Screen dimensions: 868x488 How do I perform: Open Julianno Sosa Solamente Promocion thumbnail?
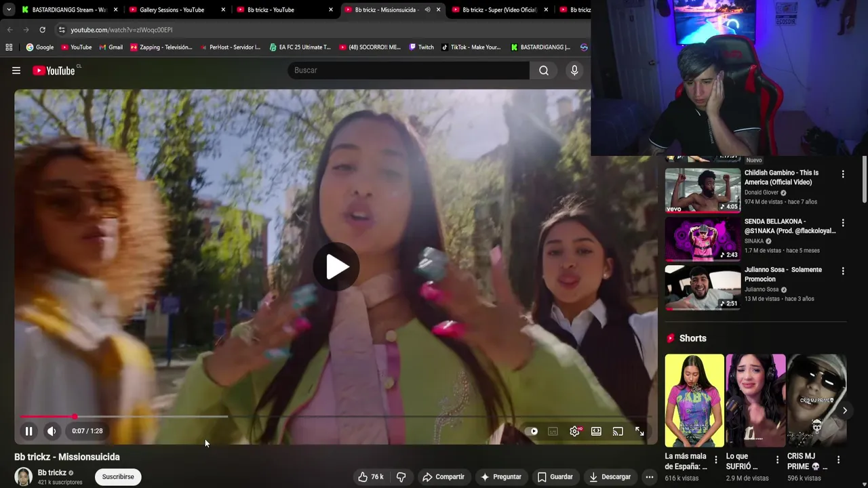point(703,287)
